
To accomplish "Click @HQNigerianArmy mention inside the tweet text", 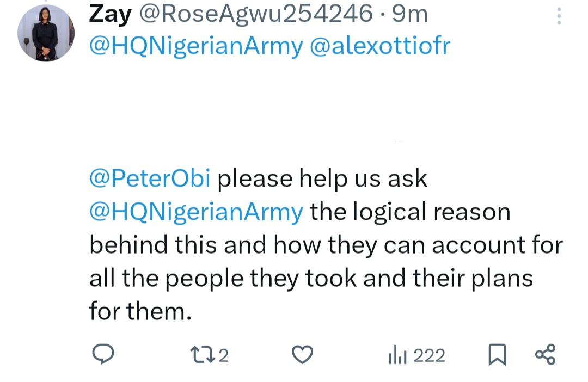I will [x=196, y=212].
